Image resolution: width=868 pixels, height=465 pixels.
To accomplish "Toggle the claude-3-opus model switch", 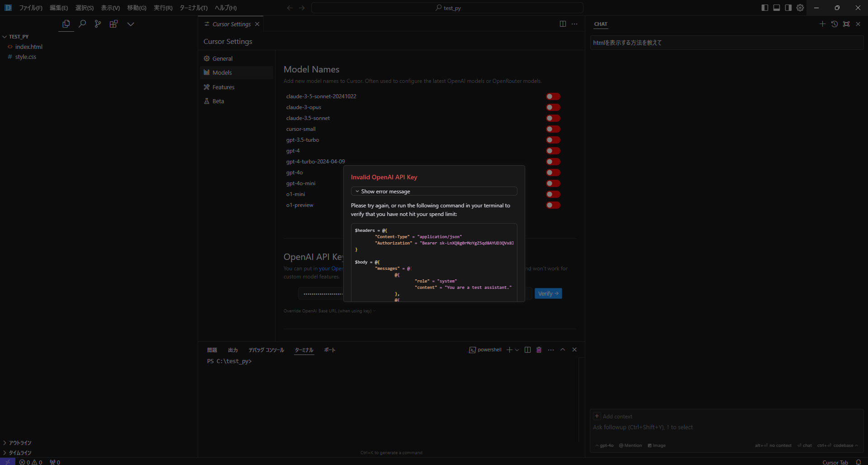I will tap(553, 107).
